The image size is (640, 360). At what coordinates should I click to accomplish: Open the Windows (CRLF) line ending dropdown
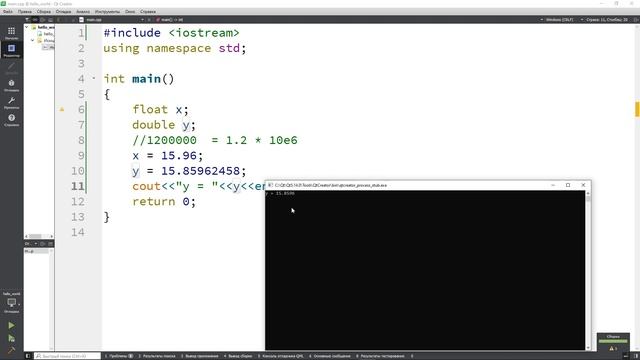(557, 20)
